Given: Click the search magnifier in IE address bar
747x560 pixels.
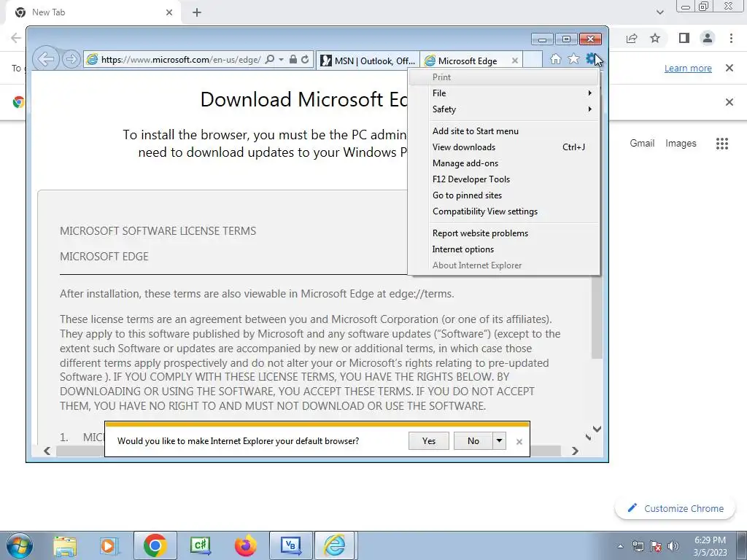Looking at the screenshot, I should (270, 60).
